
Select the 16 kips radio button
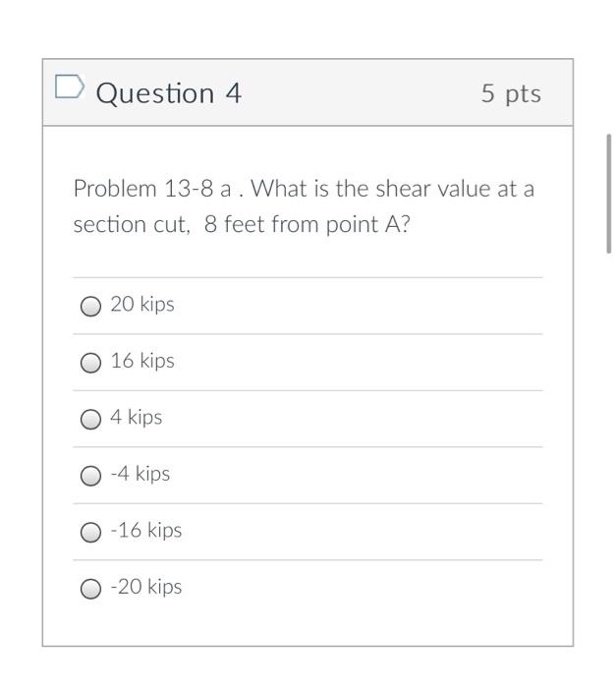pyautogui.click(x=90, y=363)
